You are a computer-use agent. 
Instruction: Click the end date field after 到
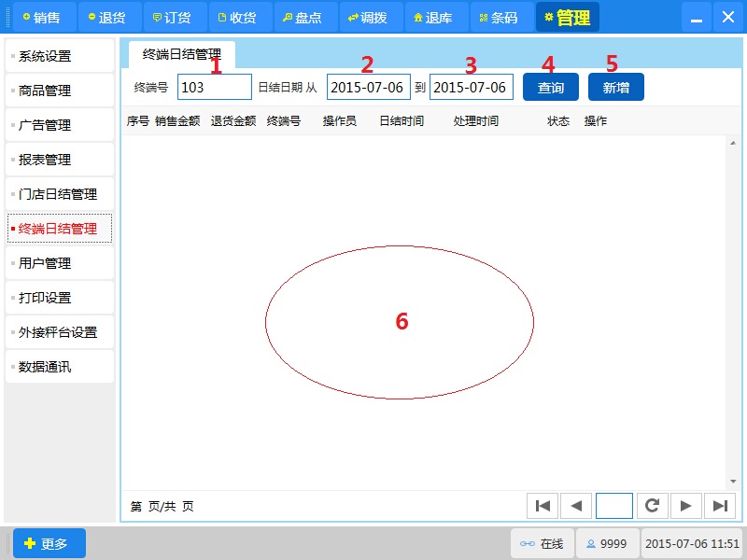(x=472, y=87)
